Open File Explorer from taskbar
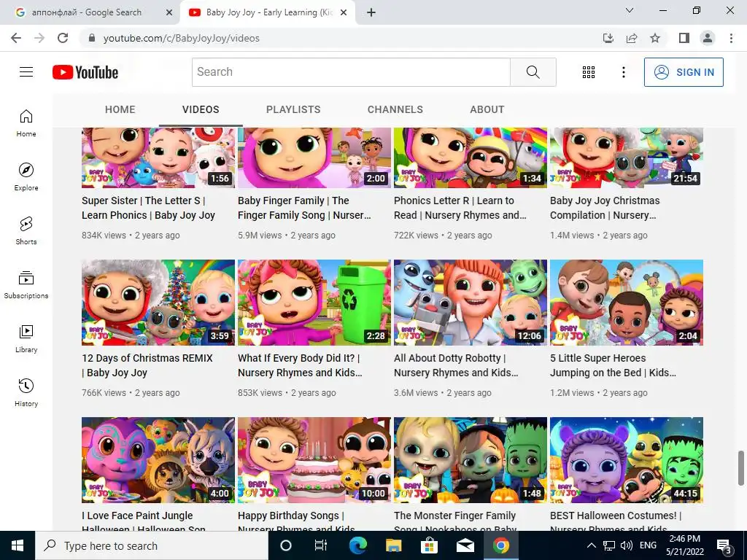This screenshot has height=560, width=747. [x=393, y=545]
